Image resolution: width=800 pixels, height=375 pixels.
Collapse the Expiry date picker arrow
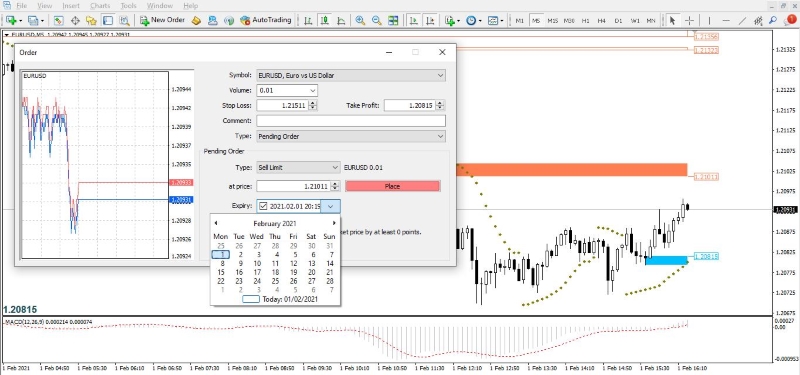pos(331,206)
